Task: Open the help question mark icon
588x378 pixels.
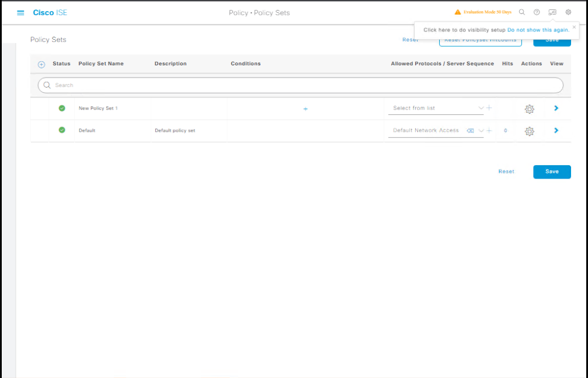Action: tap(537, 12)
